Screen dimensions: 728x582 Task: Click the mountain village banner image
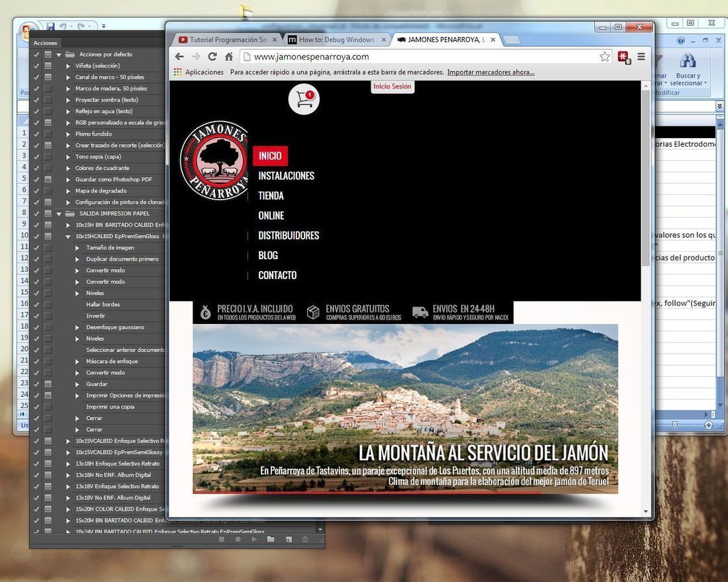coord(405,409)
